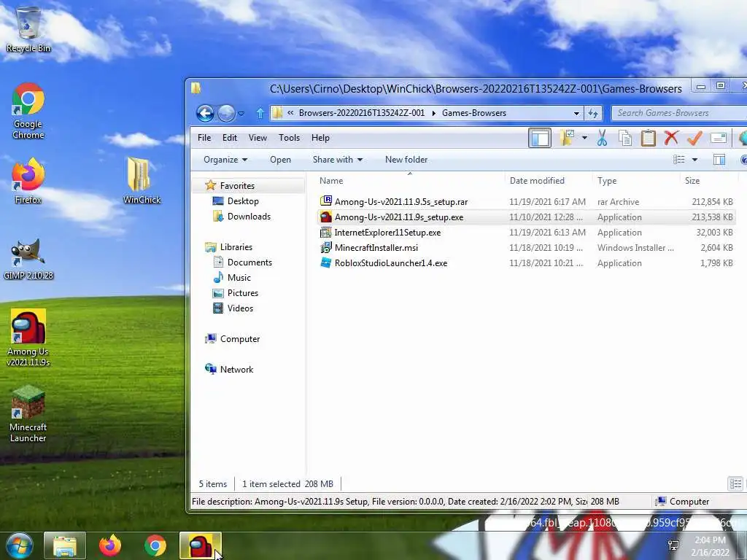Select Among-Us-v2021.11.9s_setup.exe file
Viewport: 747px width, 560px height.
pos(527,217)
